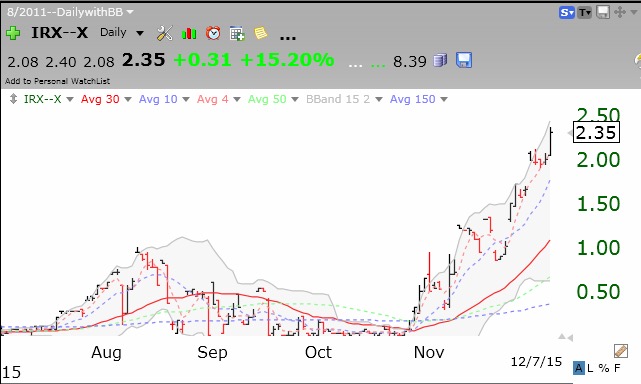Image resolution: width=641 pixels, height=384 pixels.
Task: Open the Daily timeframe dropdown
Action: coord(140,33)
